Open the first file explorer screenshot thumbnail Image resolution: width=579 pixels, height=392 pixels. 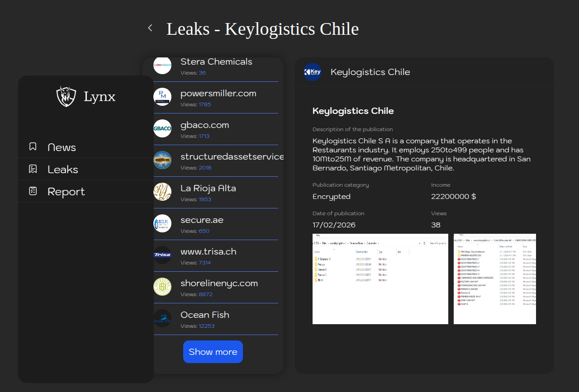(380, 279)
